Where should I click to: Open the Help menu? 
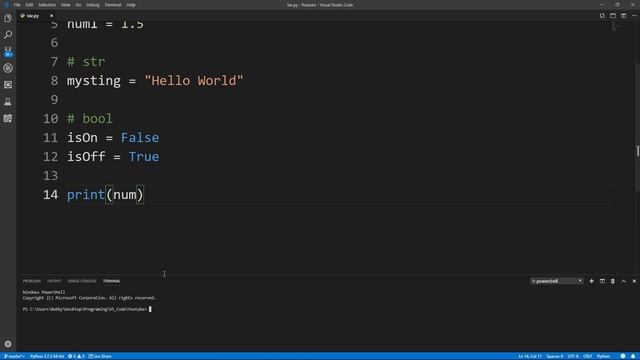click(131, 5)
